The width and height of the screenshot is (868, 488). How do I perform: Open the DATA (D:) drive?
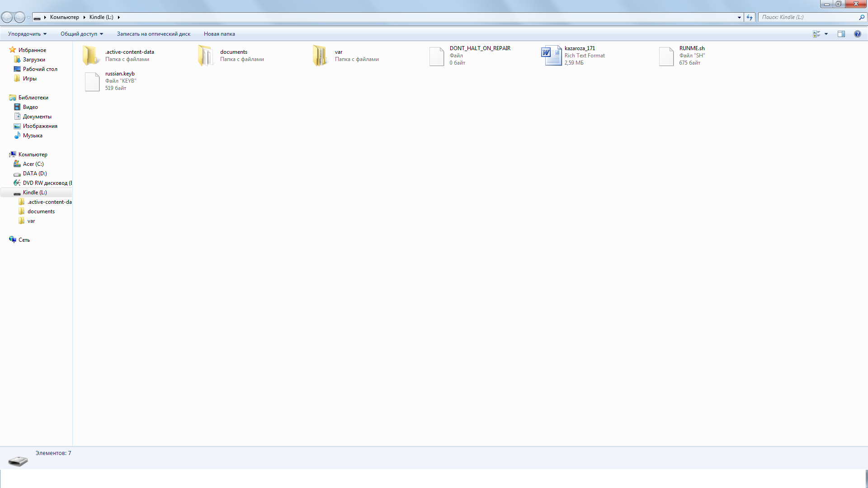coord(35,174)
